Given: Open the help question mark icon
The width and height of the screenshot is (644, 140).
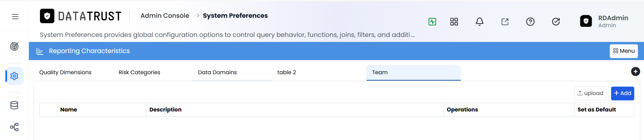Looking at the screenshot, I should [x=530, y=22].
